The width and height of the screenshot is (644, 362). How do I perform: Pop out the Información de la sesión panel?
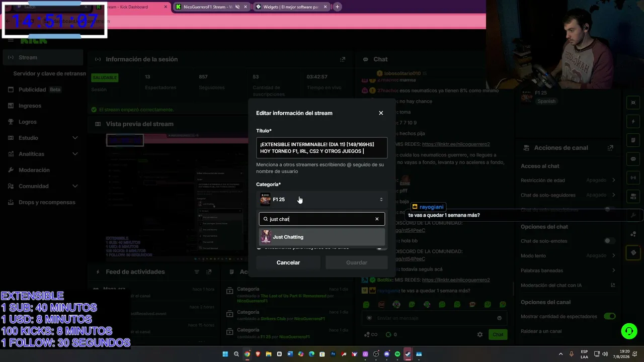(x=343, y=59)
